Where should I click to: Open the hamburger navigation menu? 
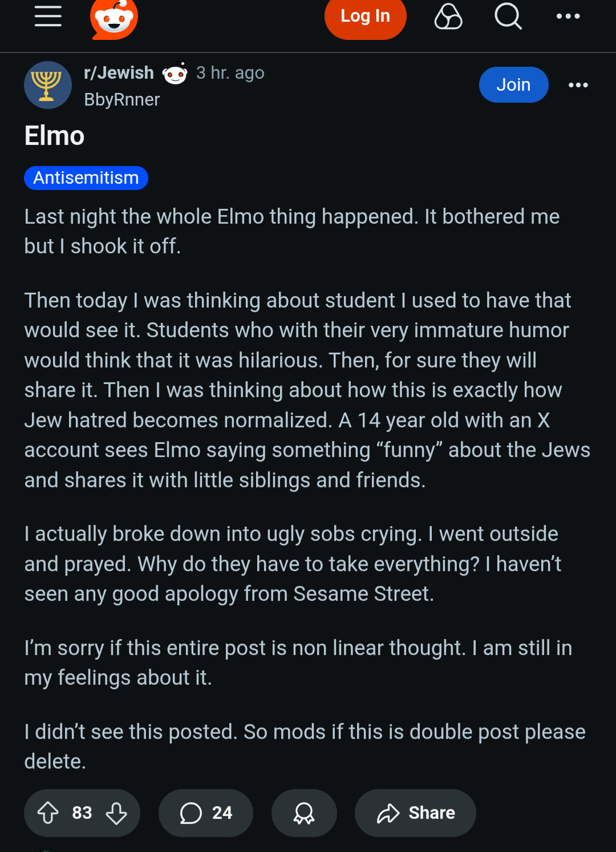tap(48, 16)
